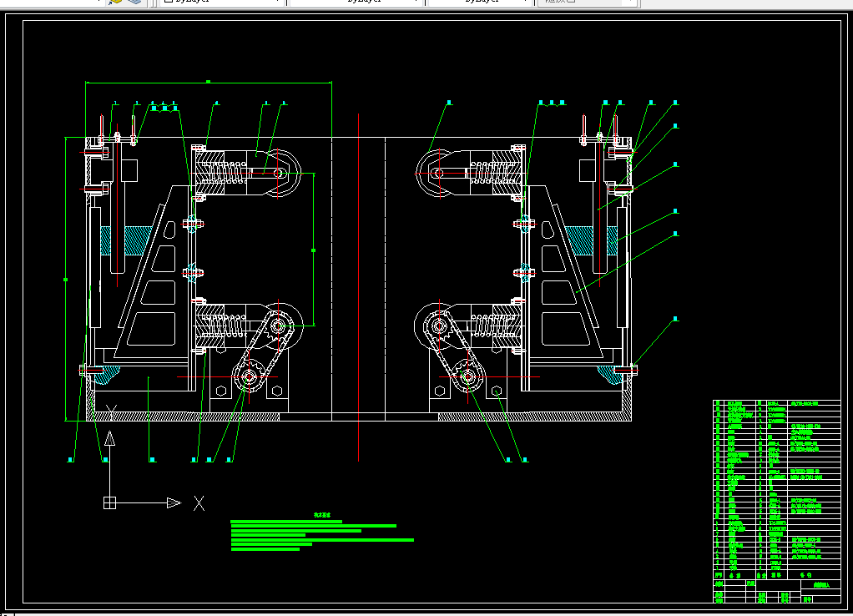Open the lineweight ByLayer dropdown
This screenshot has width=853, height=616.
click(x=479, y=2)
